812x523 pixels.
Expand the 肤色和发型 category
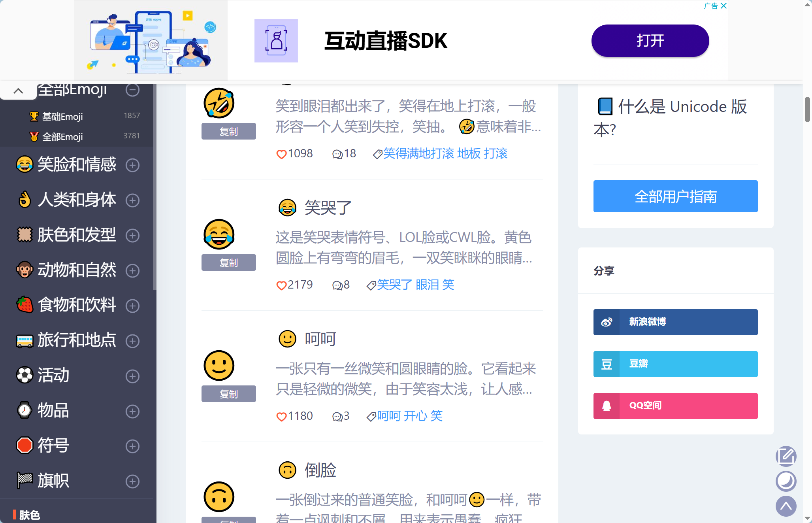(x=132, y=235)
